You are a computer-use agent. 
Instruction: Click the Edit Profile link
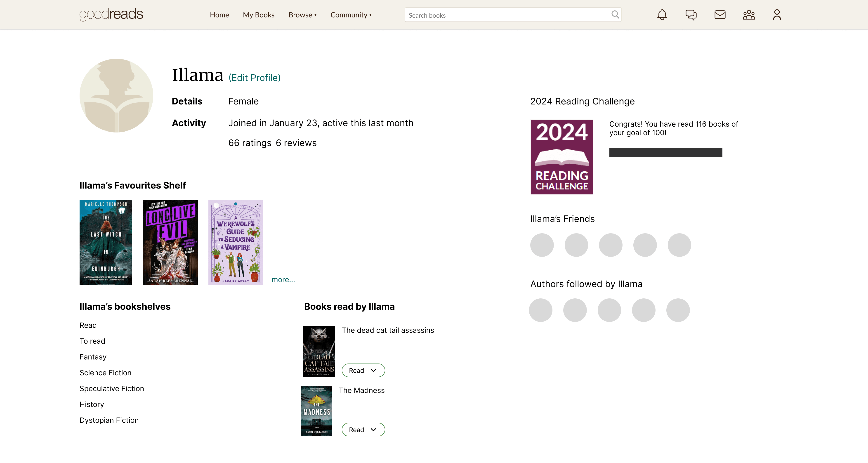coord(254,78)
